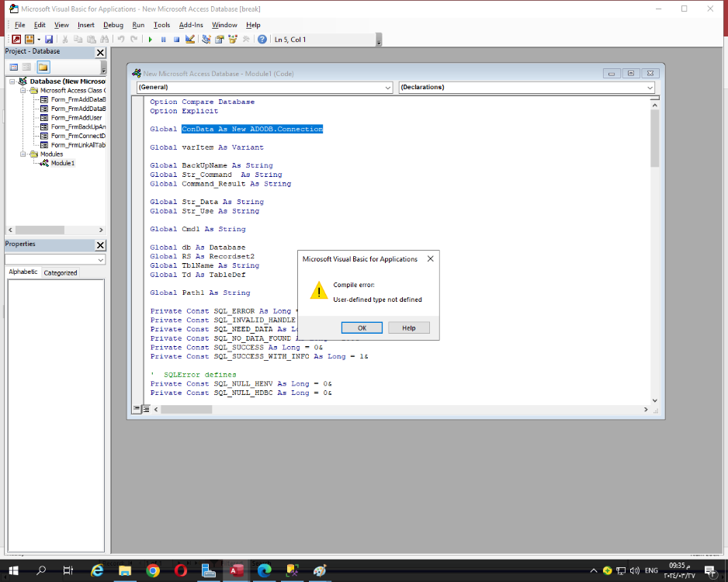This screenshot has height=582, width=728.
Task: Open the Tools menu
Action: (x=161, y=25)
